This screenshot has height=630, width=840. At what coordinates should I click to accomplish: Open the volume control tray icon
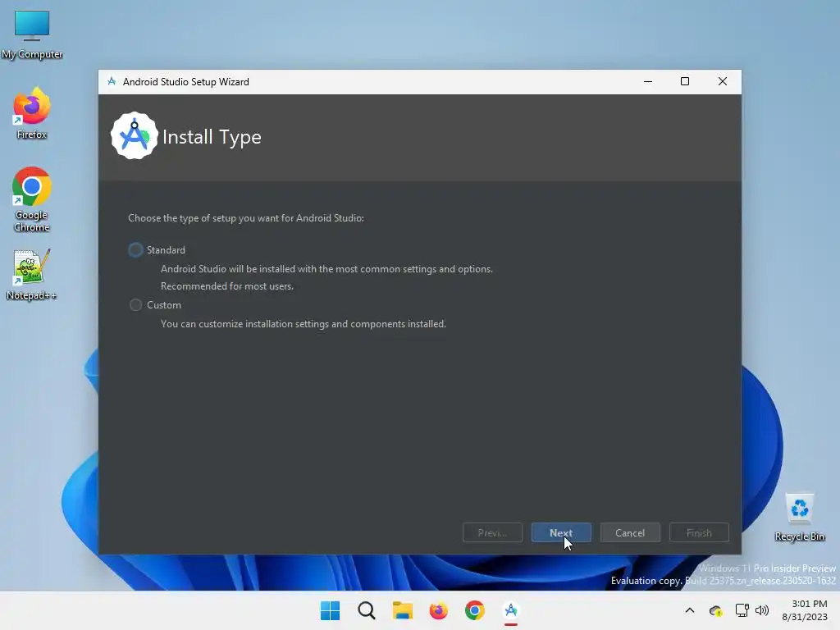762,610
